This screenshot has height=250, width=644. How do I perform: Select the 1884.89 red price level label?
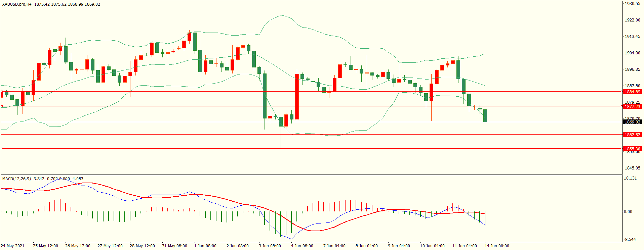point(632,92)
